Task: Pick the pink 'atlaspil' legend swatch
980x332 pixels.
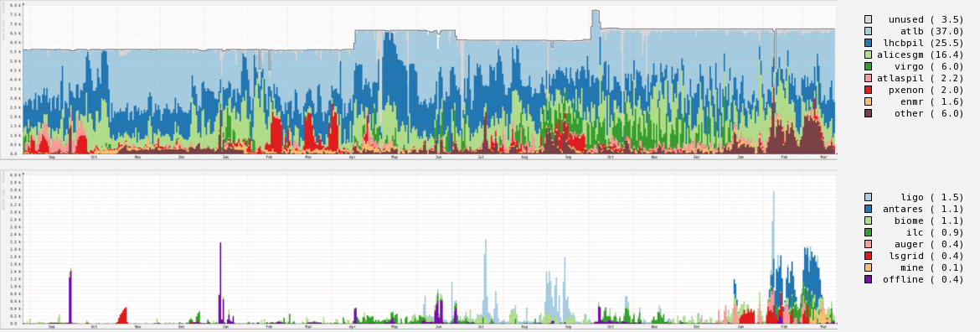Action: pos(868,78)
